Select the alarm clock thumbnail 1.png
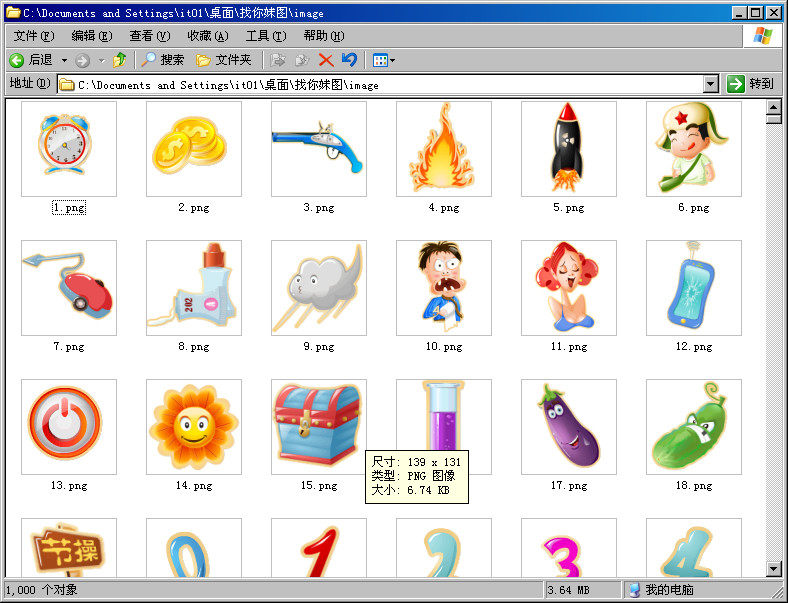788x603 pixels. pyautogui.click(x=69, y=149)
